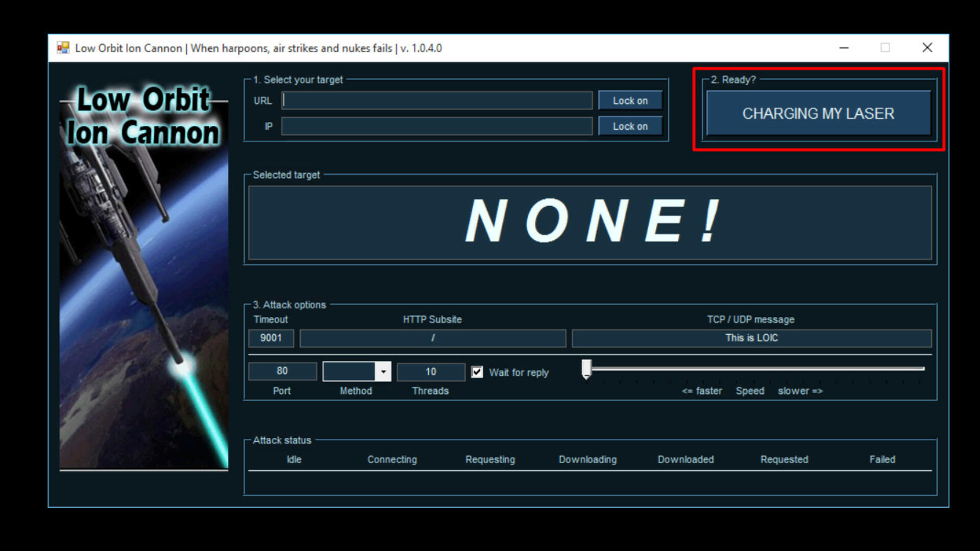Click the application icon in the title bar
The image size is (980, 551).
[63, 48]
